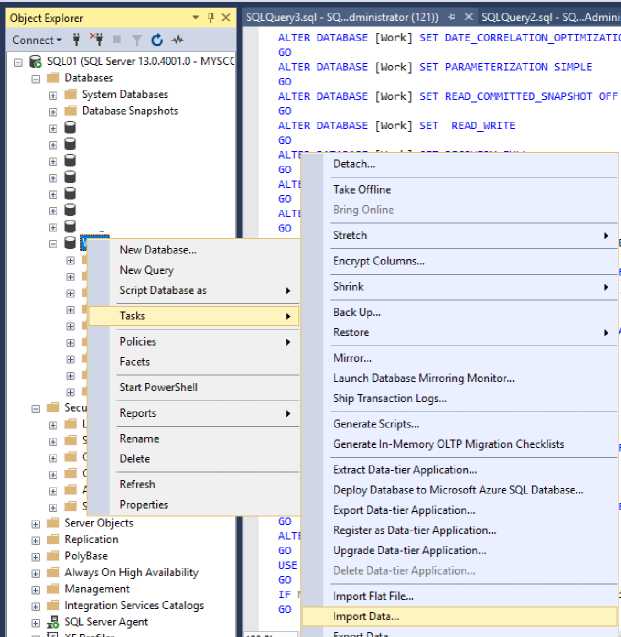Close the SQLQuery3.sql tab

(x=468, y=17)
